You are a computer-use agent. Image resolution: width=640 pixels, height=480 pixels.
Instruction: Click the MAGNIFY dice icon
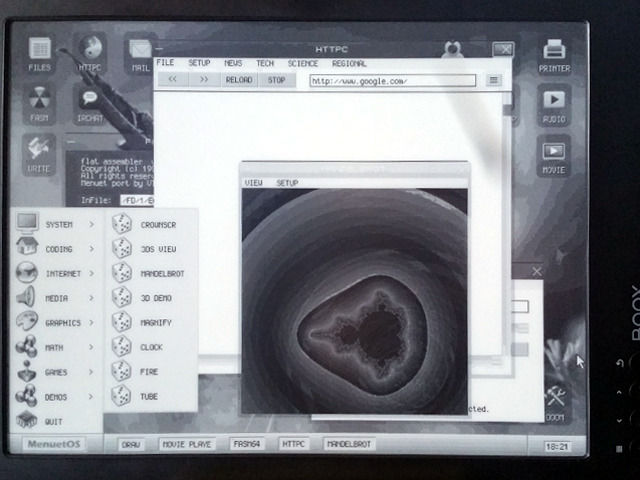tap(122, 322)
